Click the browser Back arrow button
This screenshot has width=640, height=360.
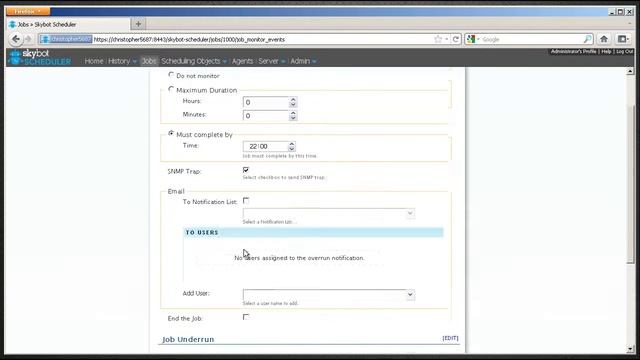pyautogui.click(x=16, y=39)
